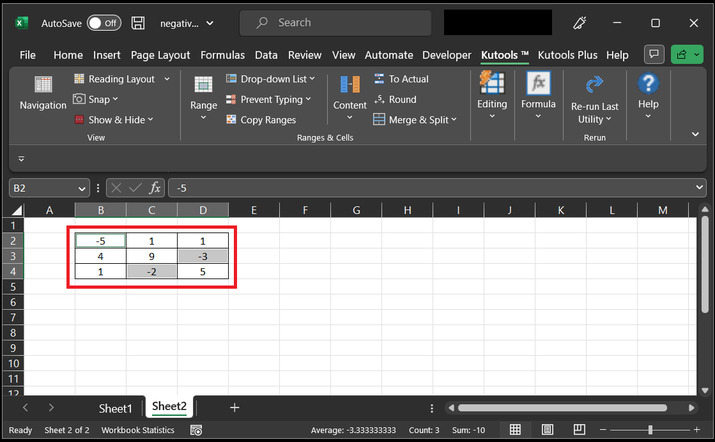
Task: Select row 7 header
Action: click(x=13, y=317)
